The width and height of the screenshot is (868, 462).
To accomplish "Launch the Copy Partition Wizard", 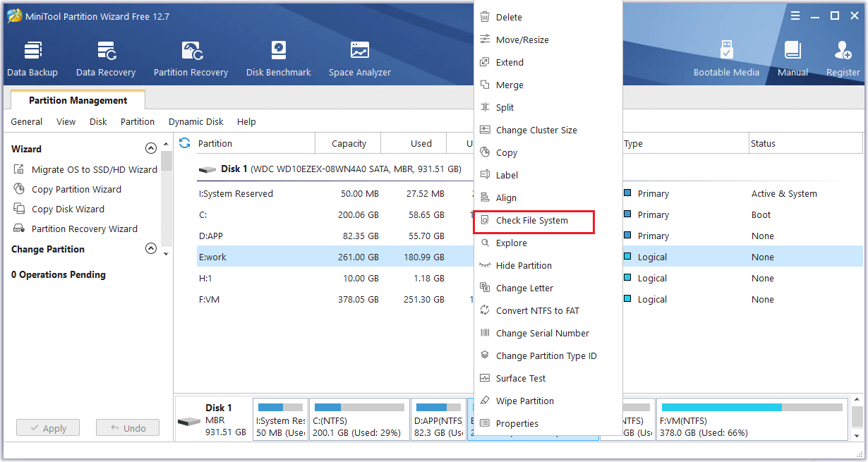I will 68,189.
